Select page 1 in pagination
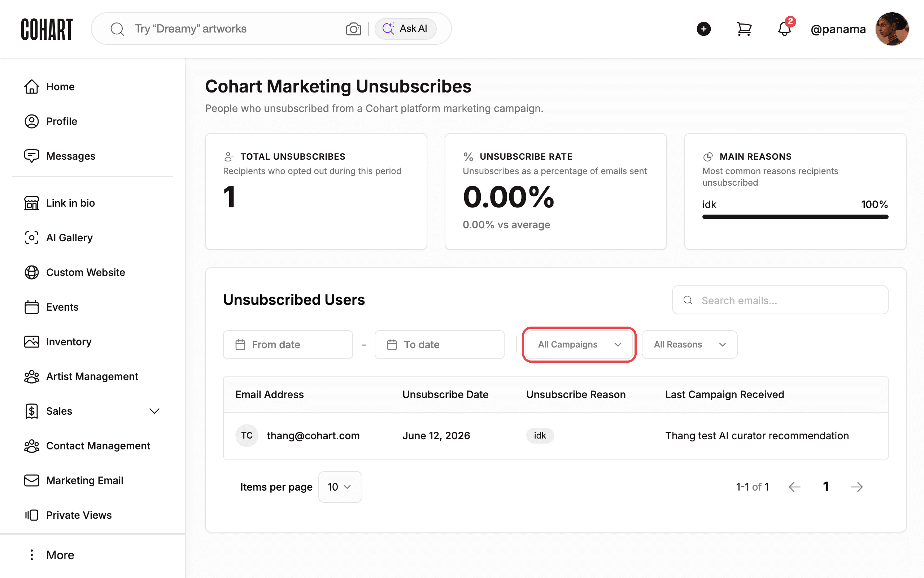This screenshot has width=924, height=578. [x=825, y=487]
